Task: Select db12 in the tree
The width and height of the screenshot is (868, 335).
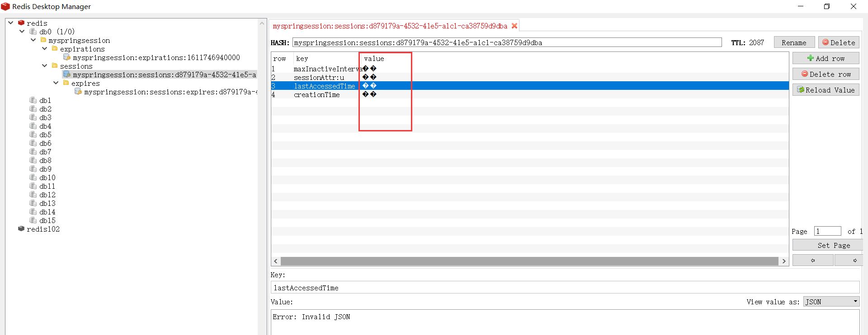Action: click(47, 195)
